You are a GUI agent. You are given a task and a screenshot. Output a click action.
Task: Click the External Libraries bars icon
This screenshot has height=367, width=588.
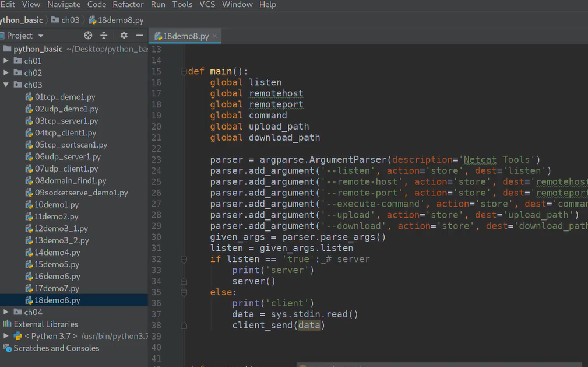8,324
